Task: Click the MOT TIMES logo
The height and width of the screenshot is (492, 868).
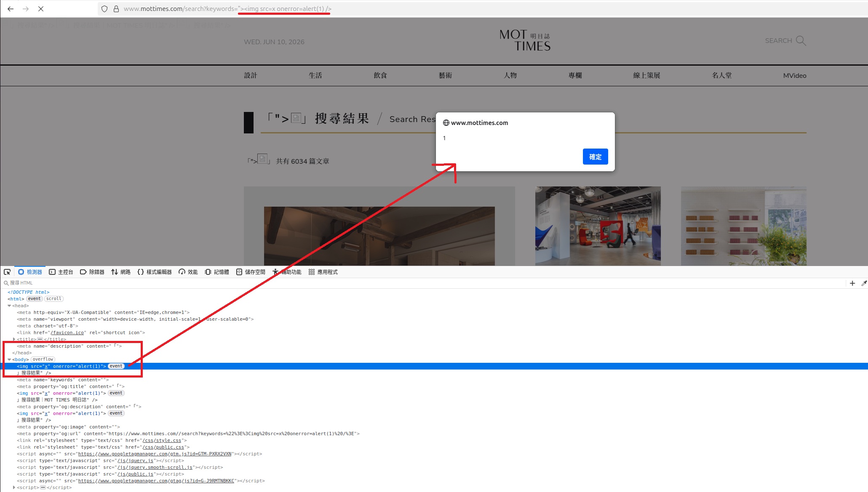Action: click(x=525, y=40)
